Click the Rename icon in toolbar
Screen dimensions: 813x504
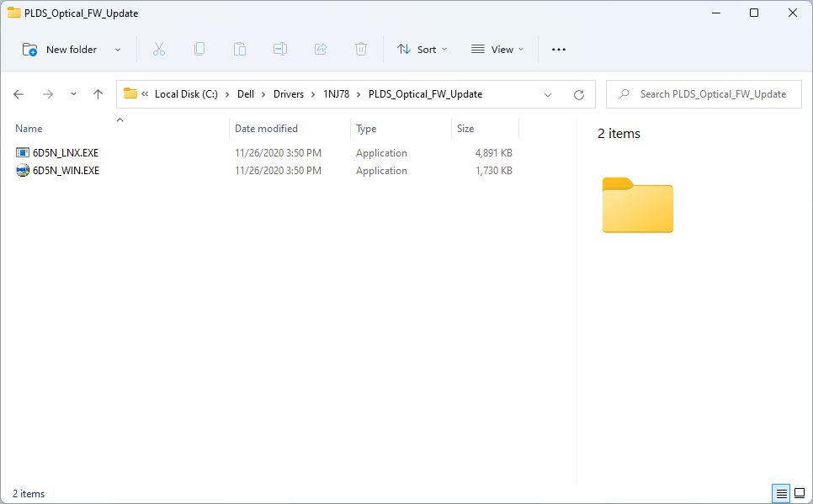(280, 50)
